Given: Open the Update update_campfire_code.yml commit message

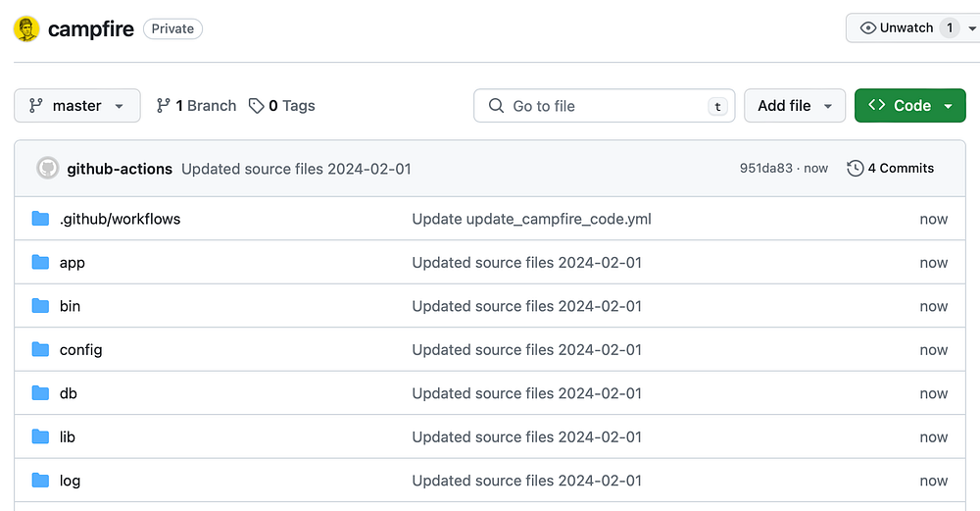Looking at the screenshot, I should pyautogui.click(x=531, y=219).
